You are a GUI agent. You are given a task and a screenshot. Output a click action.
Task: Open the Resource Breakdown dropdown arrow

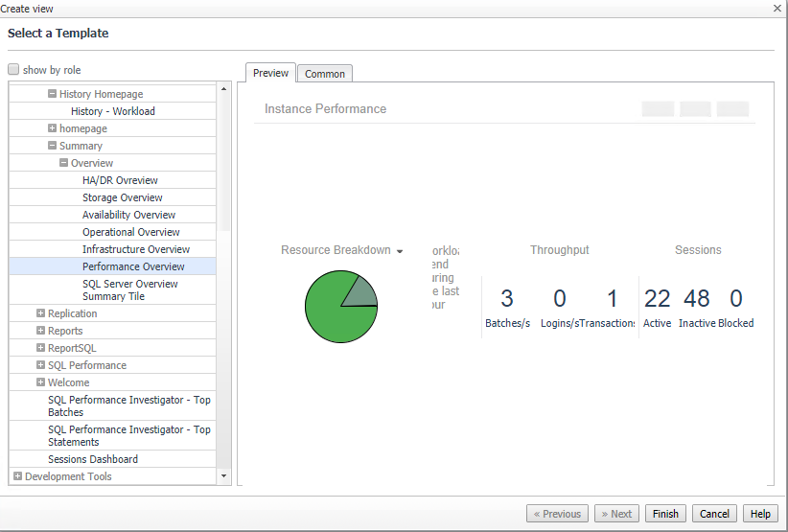click(399, 251)
